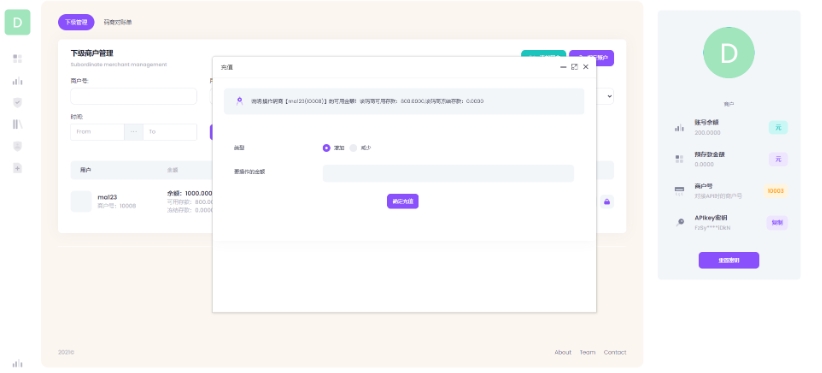Click the 下级商户管理 heading
822x373 pixels.
point(92,53)
